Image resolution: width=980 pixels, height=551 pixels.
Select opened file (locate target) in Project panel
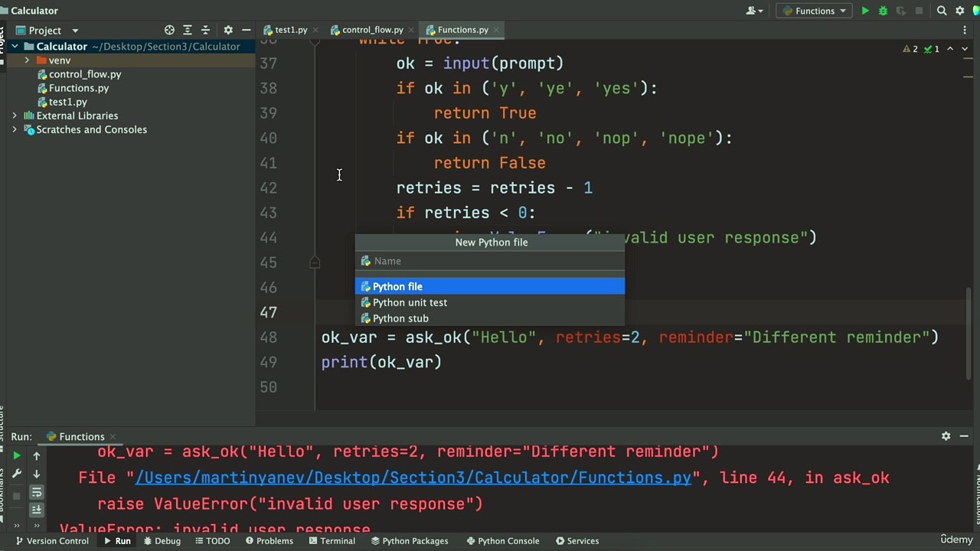tap(169, 30)
